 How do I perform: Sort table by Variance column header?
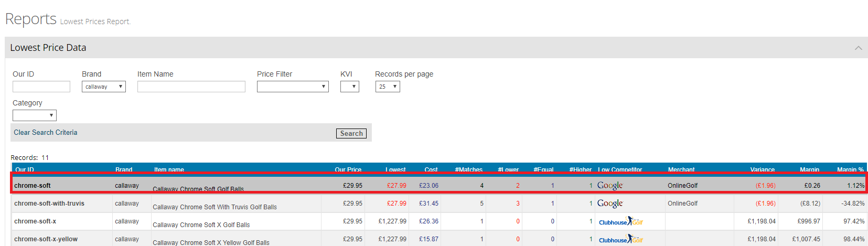click(x=762, y=169)
